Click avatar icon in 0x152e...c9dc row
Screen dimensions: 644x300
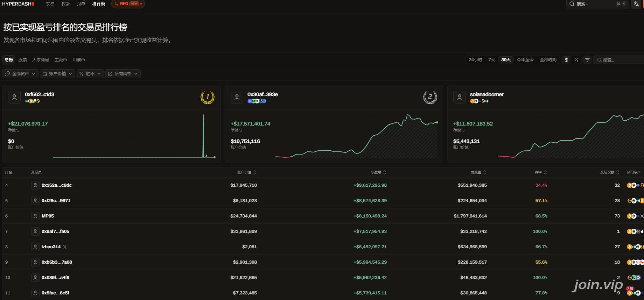click(x=35, y=185)
